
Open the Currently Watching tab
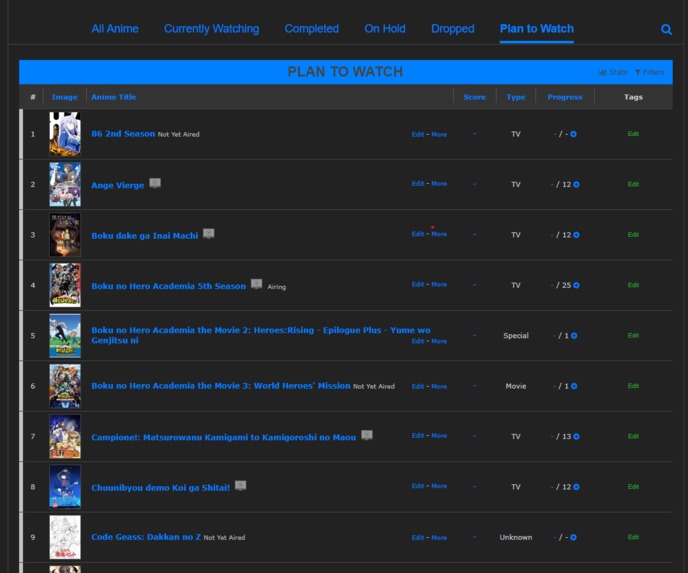coord(211,29)
